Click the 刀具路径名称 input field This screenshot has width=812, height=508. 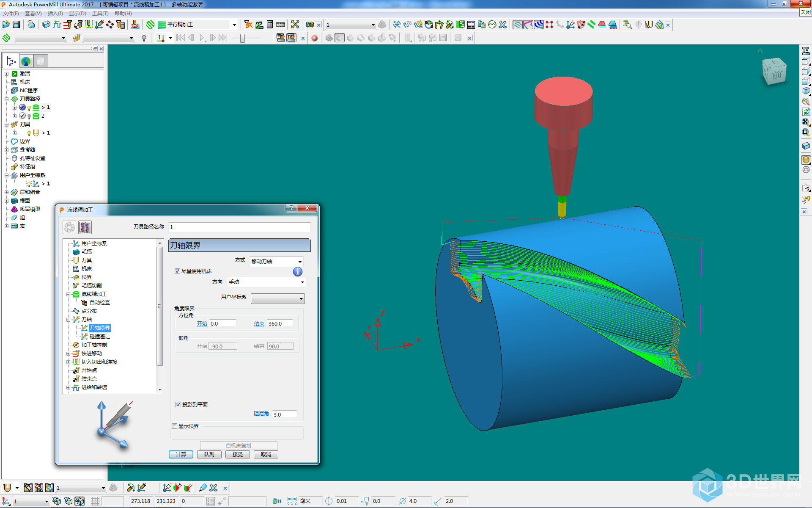point(240,227)
